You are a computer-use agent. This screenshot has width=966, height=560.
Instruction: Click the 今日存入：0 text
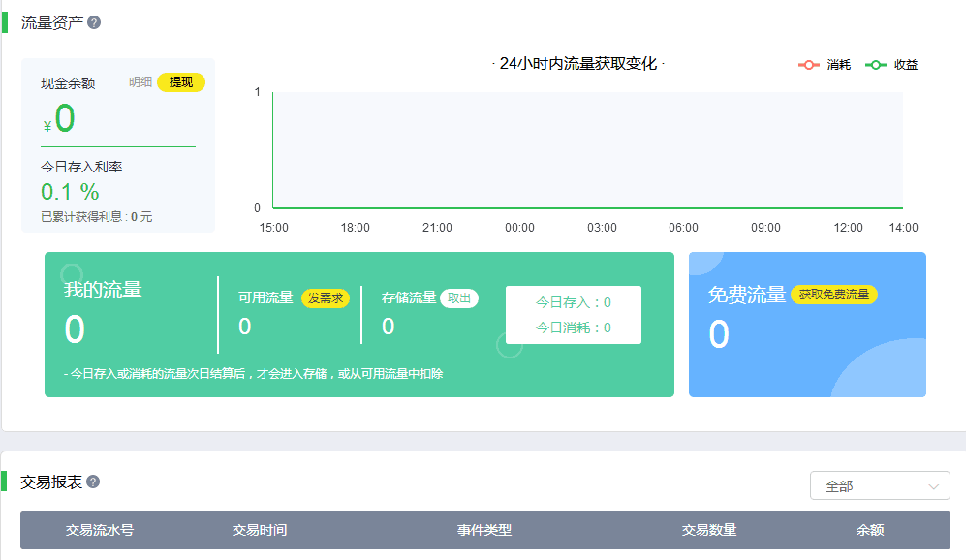(x=574, y=302)
